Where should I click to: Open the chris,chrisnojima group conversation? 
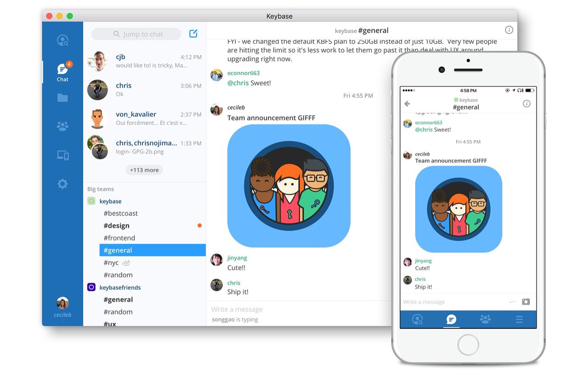(x=145, y=147)
